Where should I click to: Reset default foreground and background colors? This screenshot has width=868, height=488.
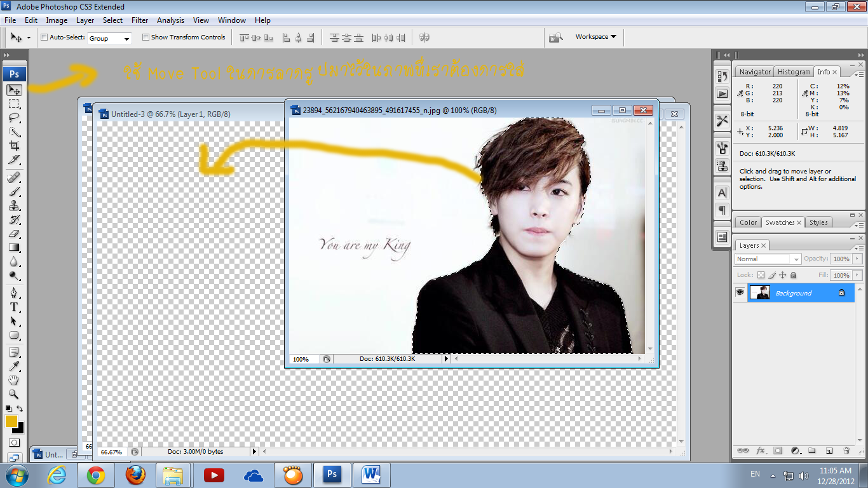(x=8, y=409)
